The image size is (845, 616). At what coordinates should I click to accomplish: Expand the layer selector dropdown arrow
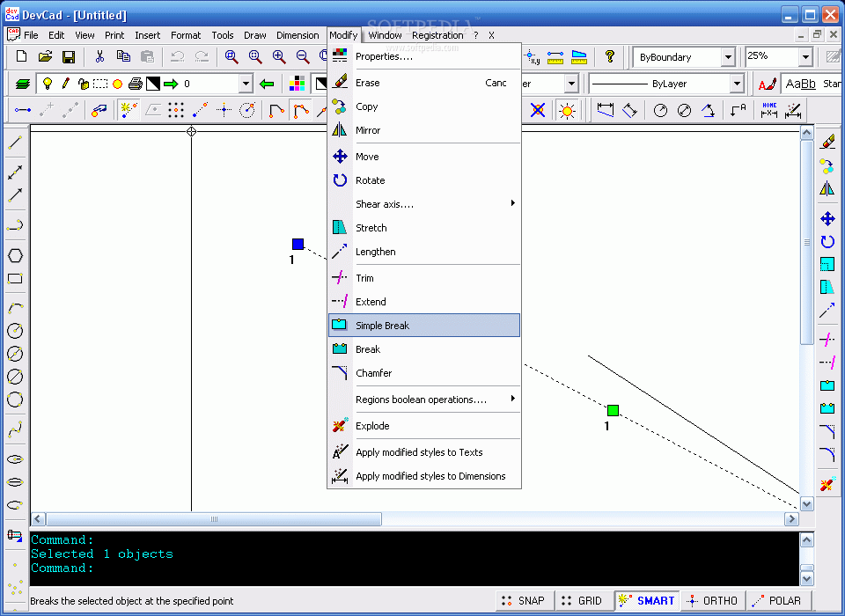click(x=246, y=84)
